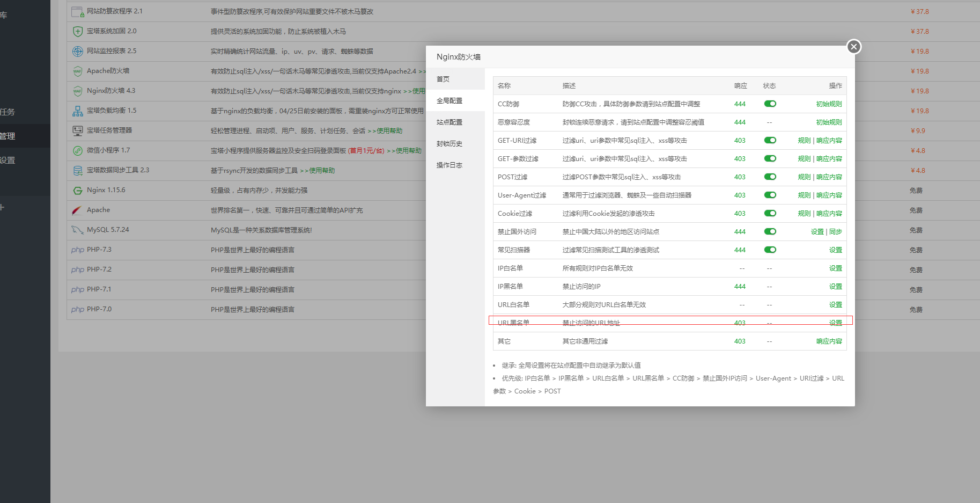Click the 设置 item in left sidebar

[8, 161]
